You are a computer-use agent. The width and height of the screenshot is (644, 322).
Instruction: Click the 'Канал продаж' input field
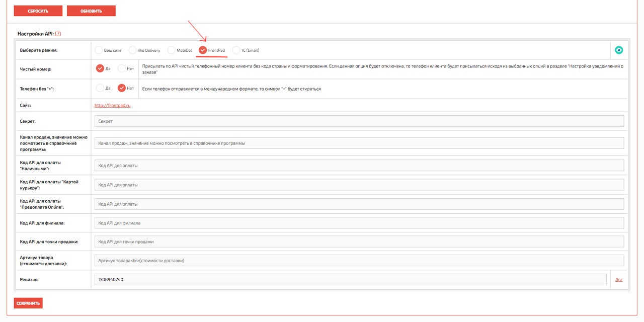coord(359,143)
